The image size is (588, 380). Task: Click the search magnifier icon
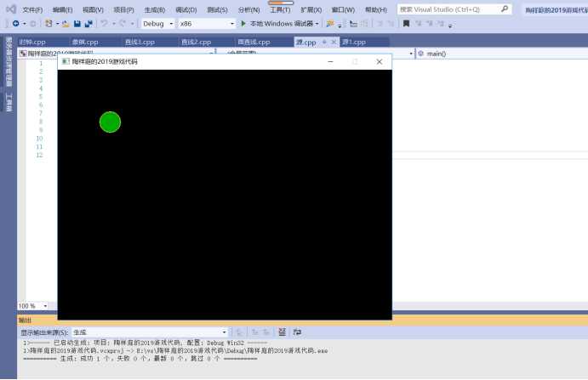[x=505, y=9]
